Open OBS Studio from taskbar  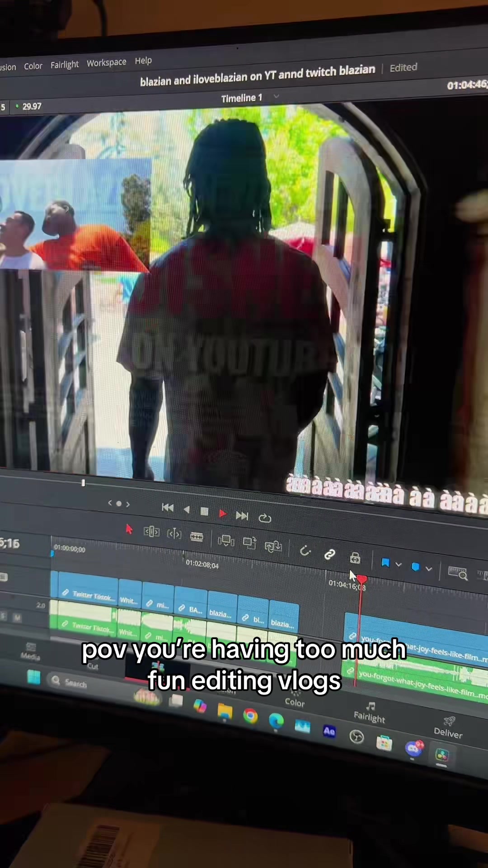(x=357, y=736)
